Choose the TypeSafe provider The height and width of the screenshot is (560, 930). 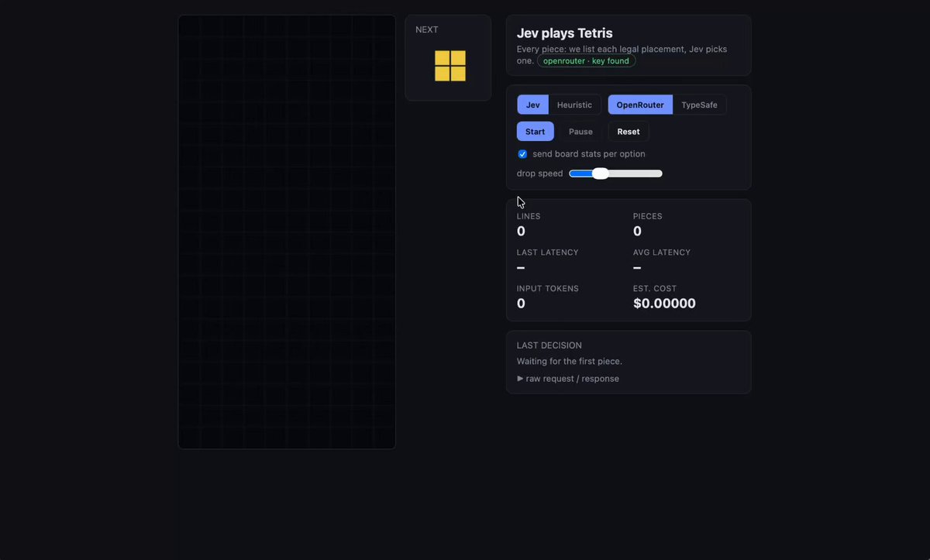699,105
